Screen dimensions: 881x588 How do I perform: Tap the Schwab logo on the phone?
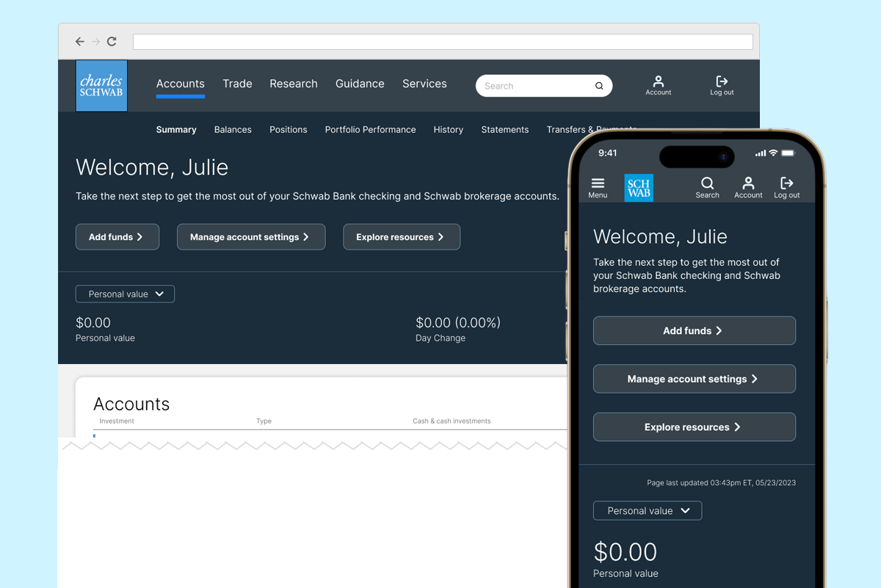pos(639,188)
